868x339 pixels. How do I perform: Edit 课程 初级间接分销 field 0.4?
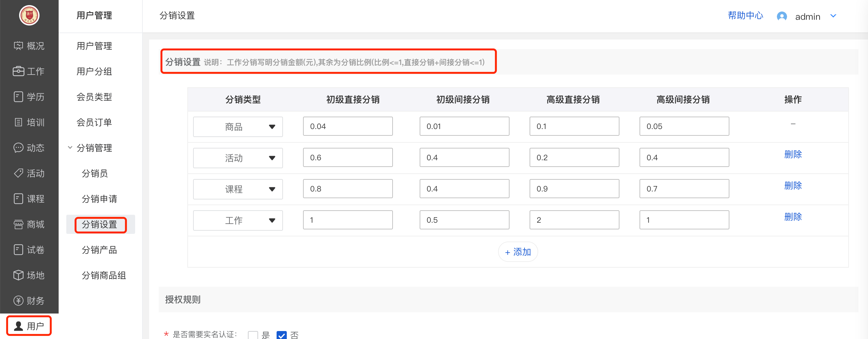tap(464, 188)
